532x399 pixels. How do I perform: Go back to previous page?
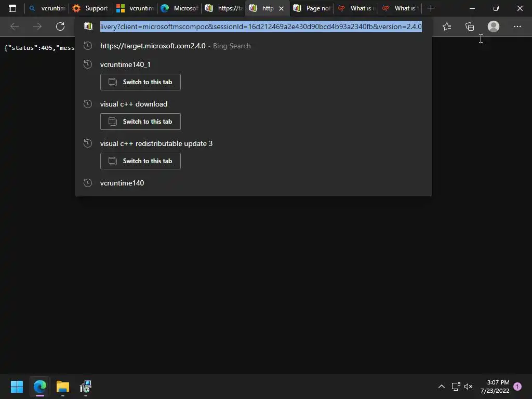coord(15,26)
